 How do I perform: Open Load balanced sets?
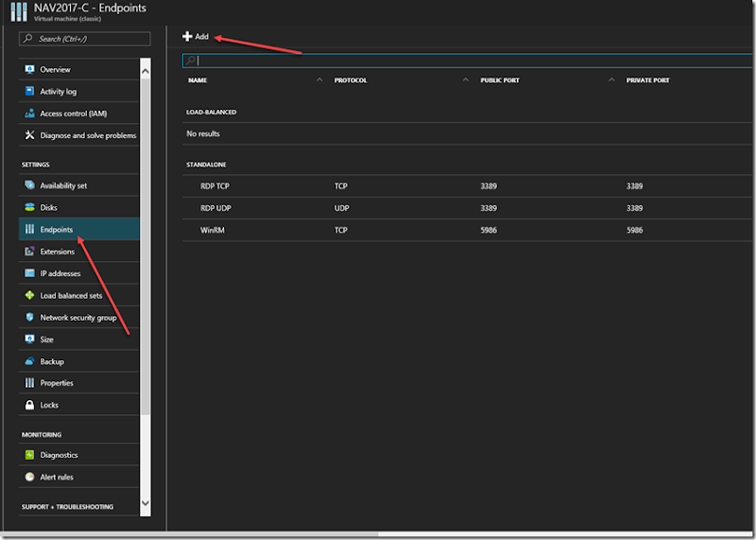pyautogui.click(x=79, y=295)
